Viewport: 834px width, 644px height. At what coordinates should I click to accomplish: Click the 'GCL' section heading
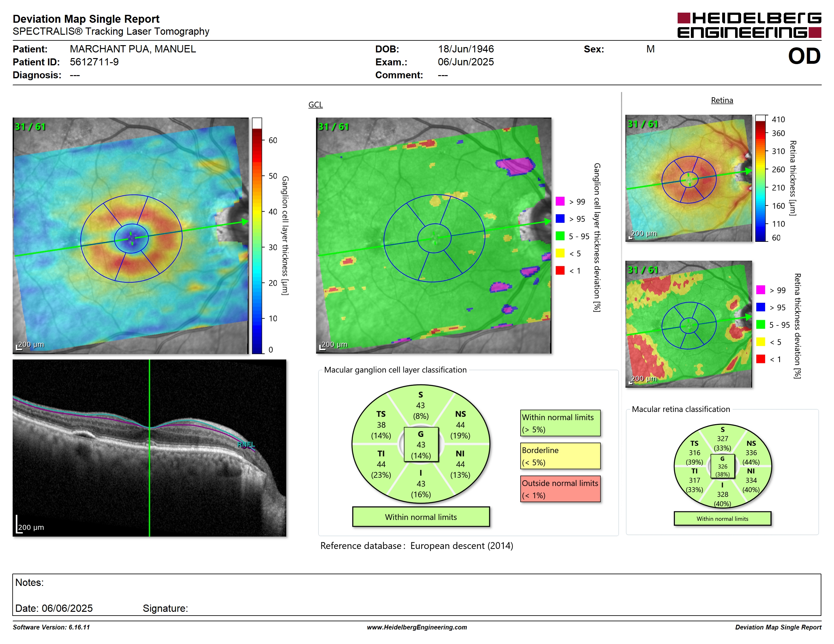315,104
